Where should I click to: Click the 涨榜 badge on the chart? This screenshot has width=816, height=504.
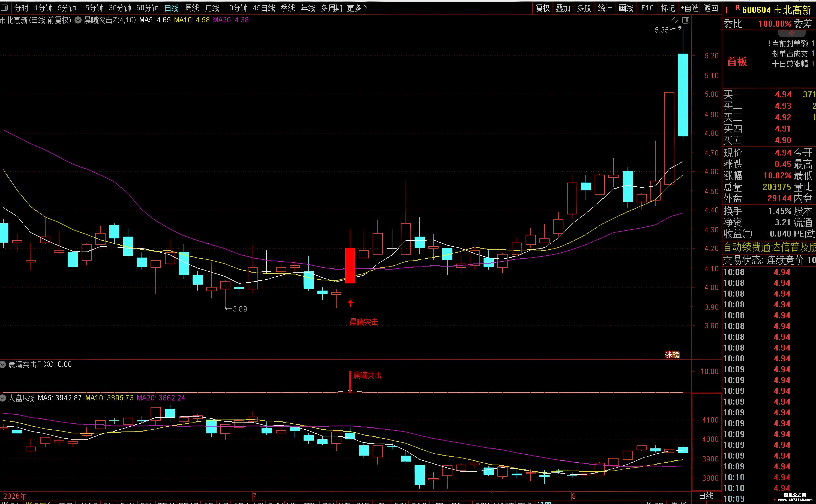(672, 354)
